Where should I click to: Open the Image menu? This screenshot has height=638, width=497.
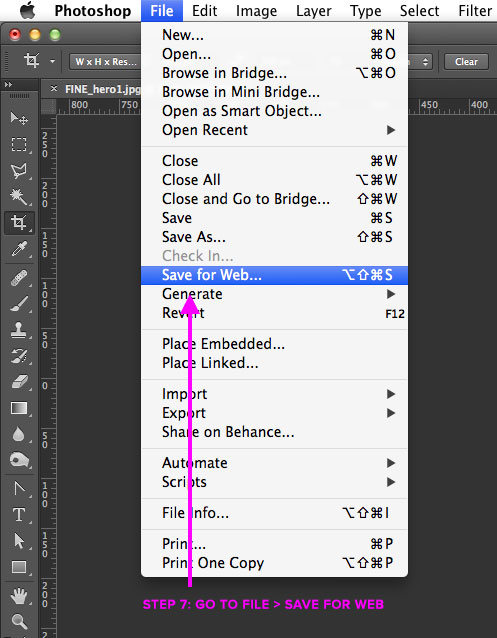click(256, 11)
